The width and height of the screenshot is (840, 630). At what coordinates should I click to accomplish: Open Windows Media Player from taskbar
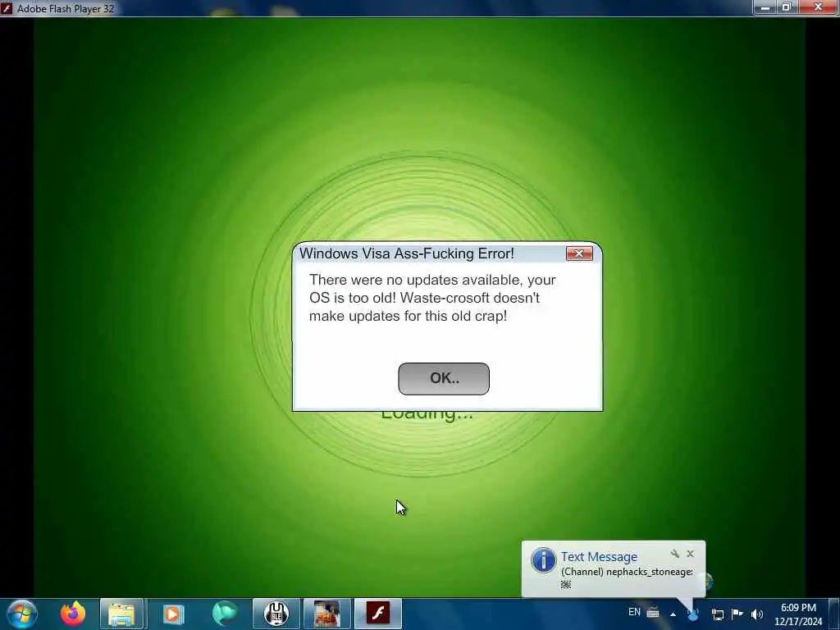[173, 614]
